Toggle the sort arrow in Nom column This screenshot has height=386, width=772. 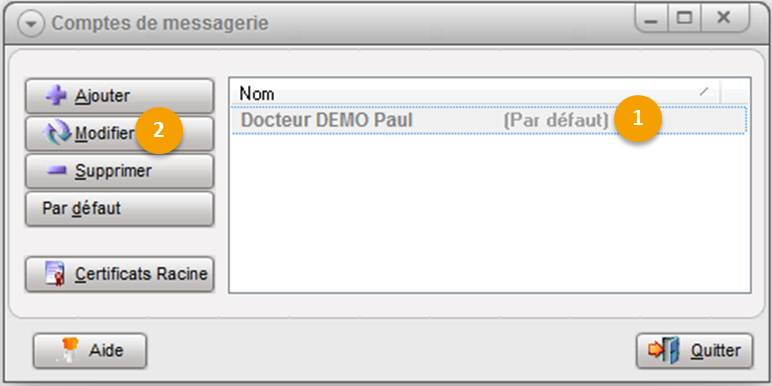(x=706, y=91)
